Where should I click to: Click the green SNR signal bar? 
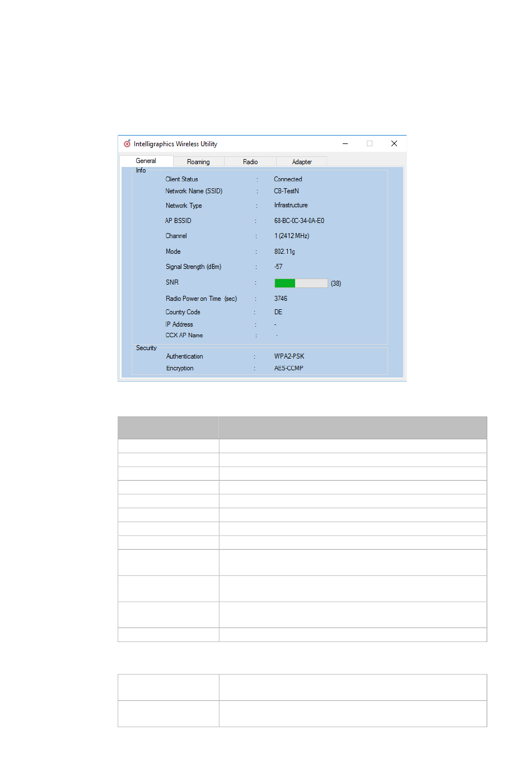(x=285, y=283)
